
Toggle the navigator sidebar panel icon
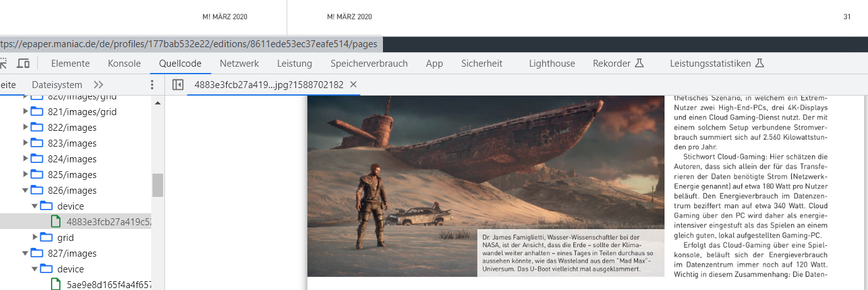pyautogui.click(x=178, y=84)
